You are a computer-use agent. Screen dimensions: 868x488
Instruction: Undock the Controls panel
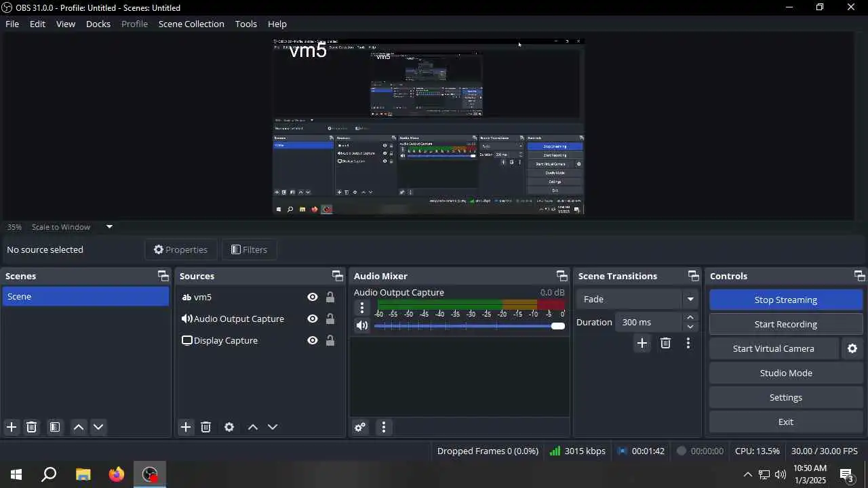[860, 276]
